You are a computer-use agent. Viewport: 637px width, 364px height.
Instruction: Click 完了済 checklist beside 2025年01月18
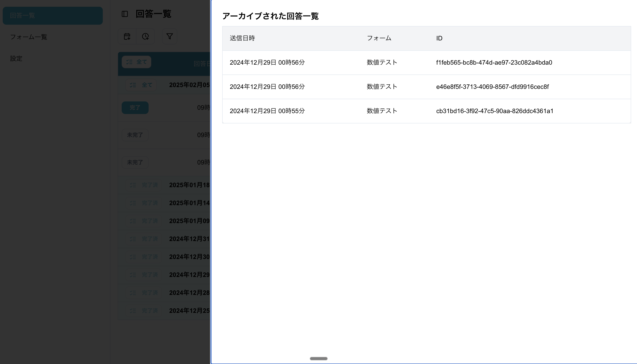pos(144,185)
